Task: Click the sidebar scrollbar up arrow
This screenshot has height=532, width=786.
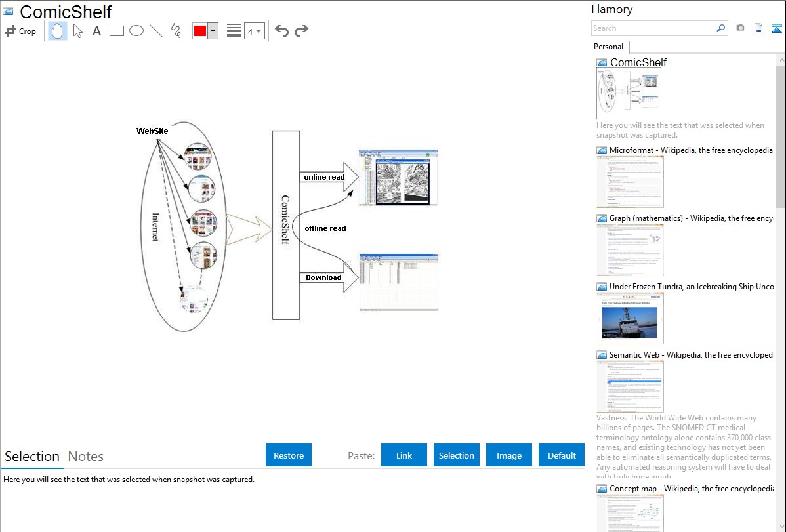Action: pyautogui.click(x=781, y=60)
